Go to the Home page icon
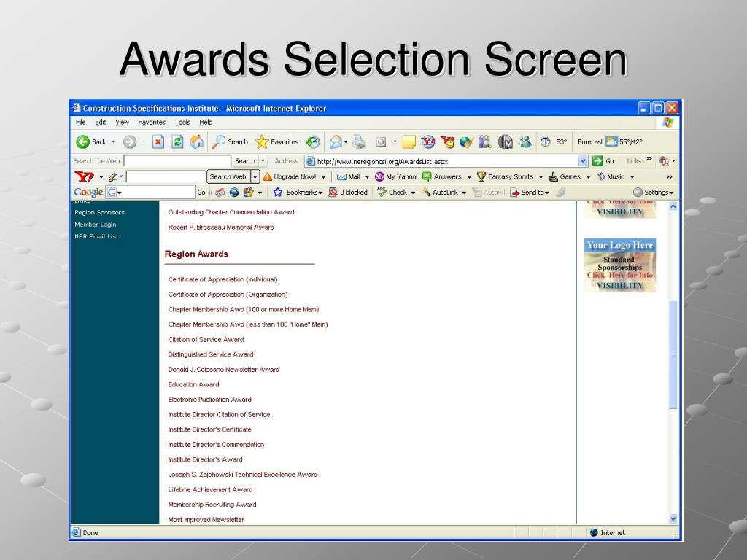747x560 pixels. [196, 141]
